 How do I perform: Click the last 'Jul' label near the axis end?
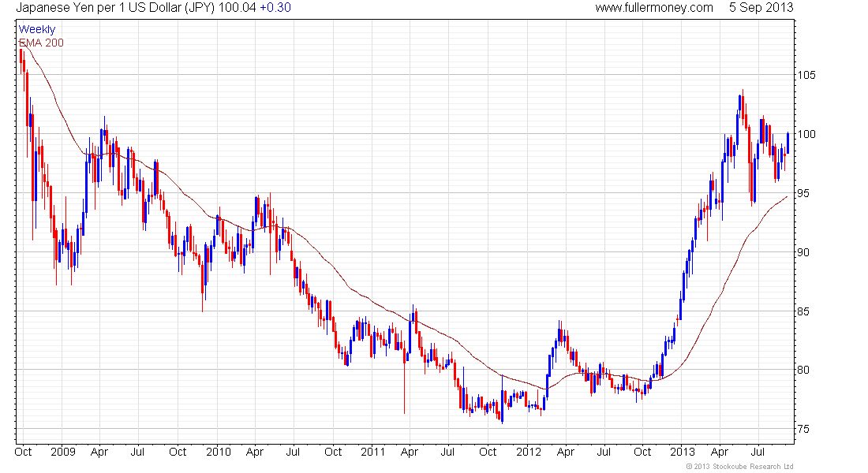(758, 452)
